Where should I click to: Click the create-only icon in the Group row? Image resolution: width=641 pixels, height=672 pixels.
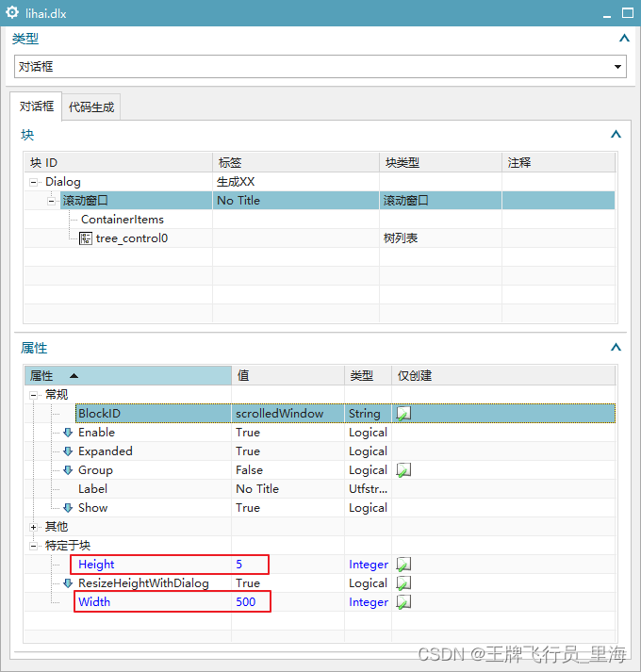[403, 470]
